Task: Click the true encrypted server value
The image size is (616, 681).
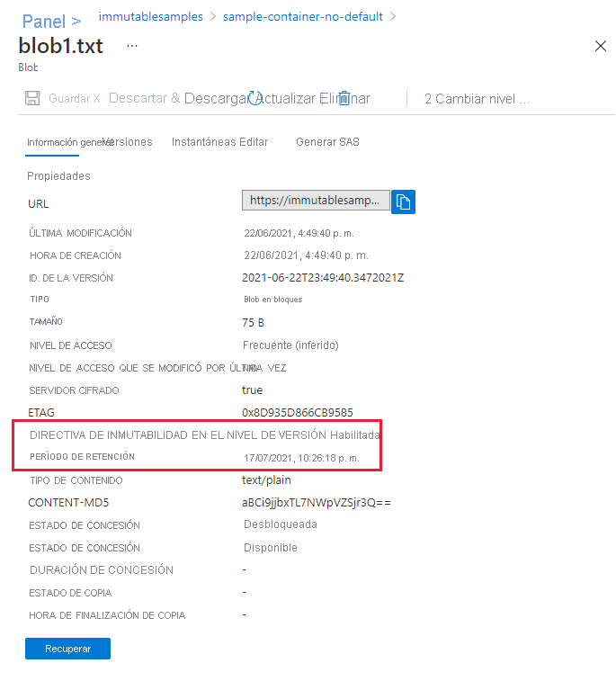Action: click(x=252, y=390)
